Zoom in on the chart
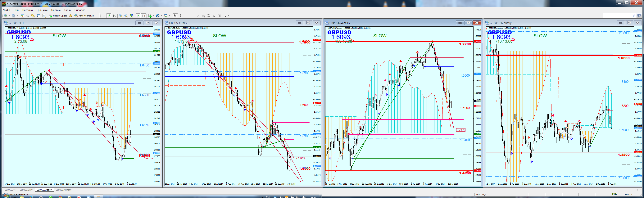Viewport: 644px width, 198px height. [x=120, y=16]
